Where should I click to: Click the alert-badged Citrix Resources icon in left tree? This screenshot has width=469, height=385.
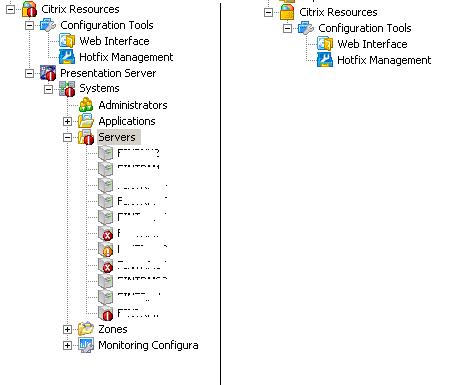tap(29, 9)
